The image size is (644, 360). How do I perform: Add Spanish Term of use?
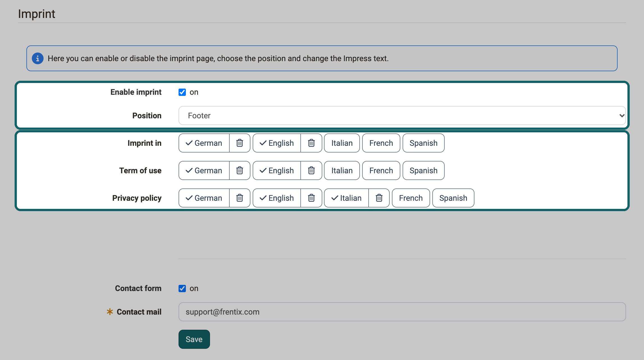pyautogui.click(x=423, y=170)
